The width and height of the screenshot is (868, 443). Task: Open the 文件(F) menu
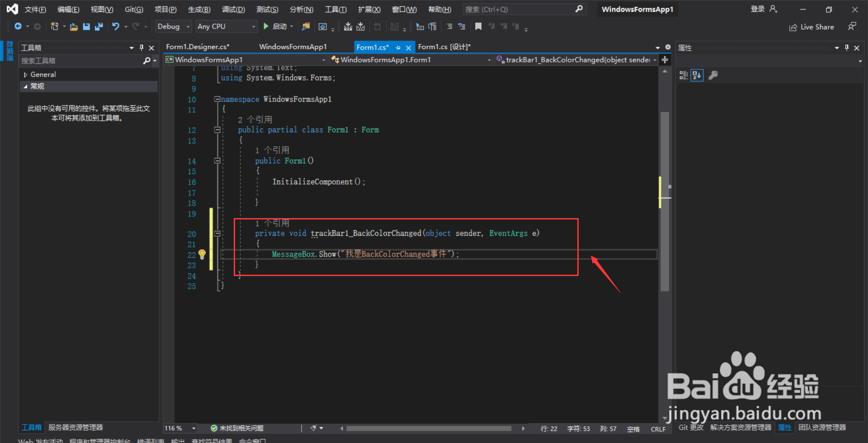point(35,10)
